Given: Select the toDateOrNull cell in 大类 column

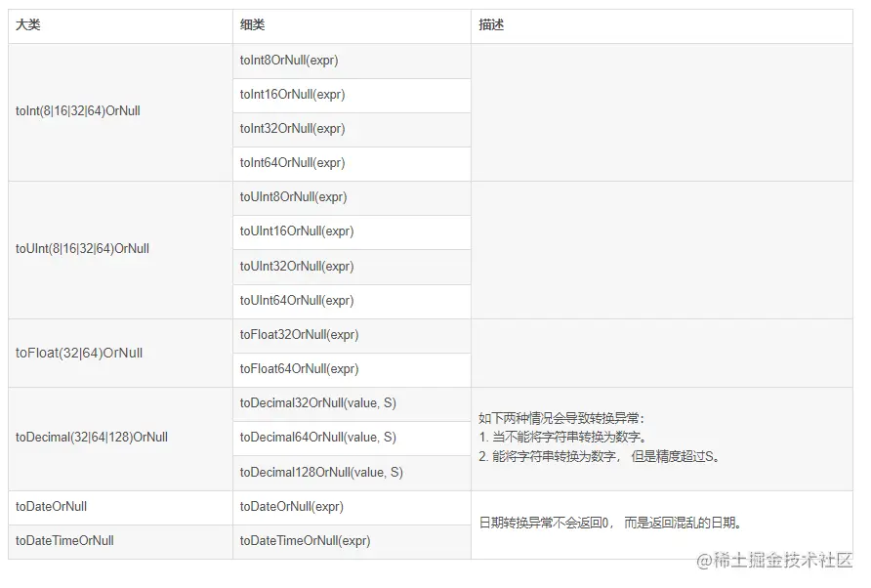Looking at the screenshot, I should click(120, 507).
